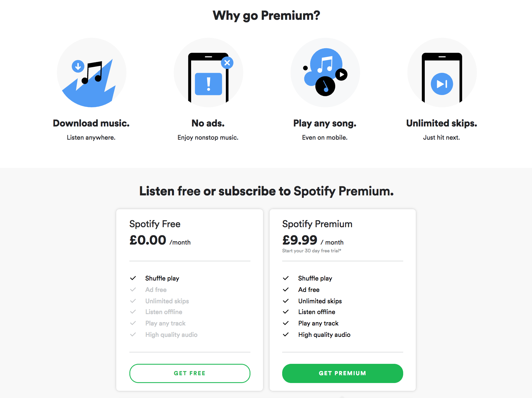Click the blue download arrow inside the music icon
The width and height of the screenshot is (532, 398).
(78, 66)
